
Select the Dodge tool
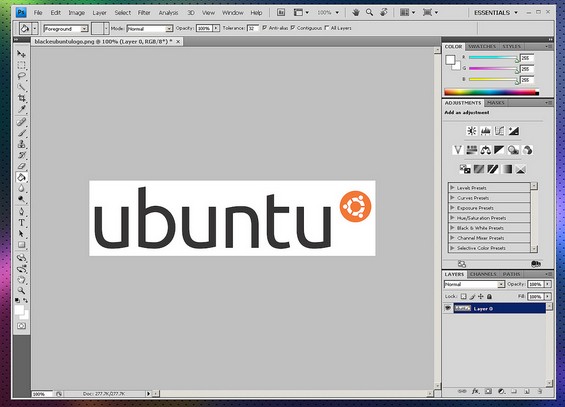click(x=21, y=199)
